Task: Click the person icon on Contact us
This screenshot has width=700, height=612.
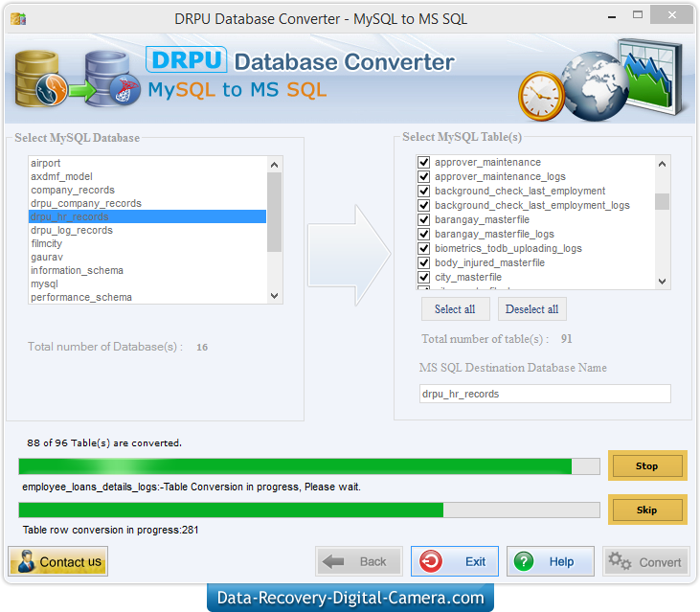Action: pyautogui.click(x=27, y=561)
